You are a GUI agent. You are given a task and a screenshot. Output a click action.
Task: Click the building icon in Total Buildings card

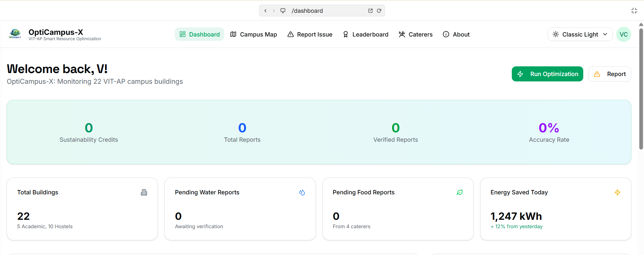(144, 192)
